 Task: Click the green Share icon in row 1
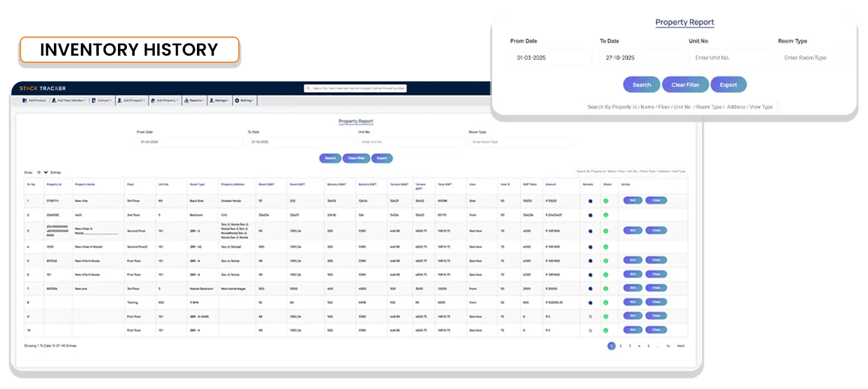[x=606, y=200]
